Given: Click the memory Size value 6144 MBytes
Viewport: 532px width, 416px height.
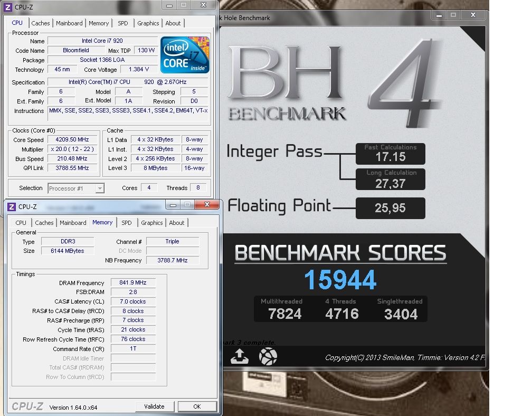Looking at the screenshot, I should pyautogui.click(x=68, y=251).
